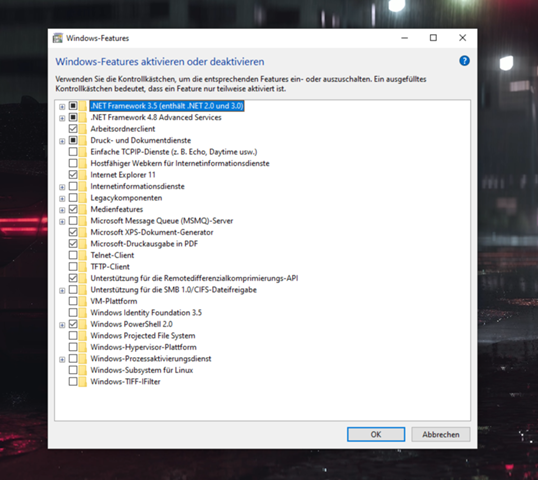Expand the Internetinformationsdienste node
This screenshot has height=480, width=538.
point(62,187)
